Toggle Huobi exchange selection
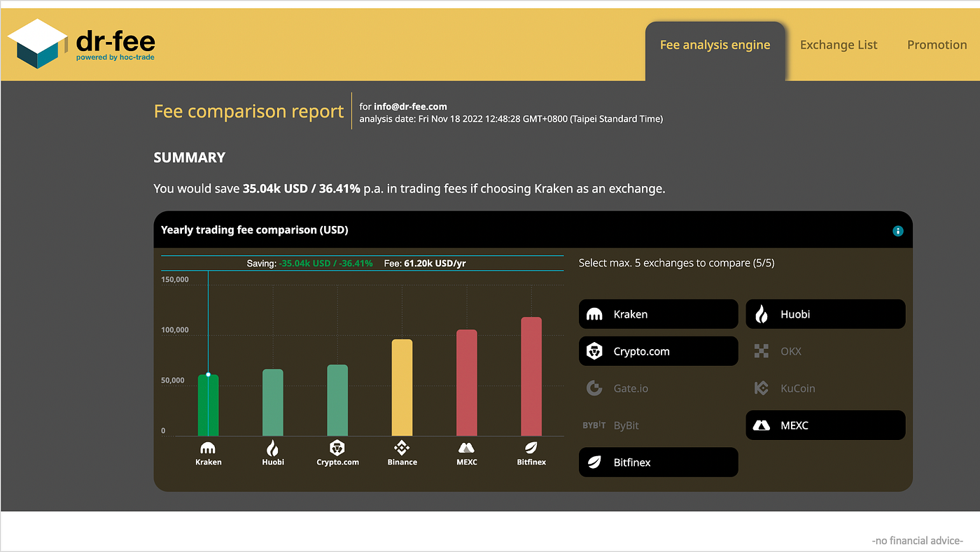Image resolution: width=980 pixels, height=552 pixels. 825,314
